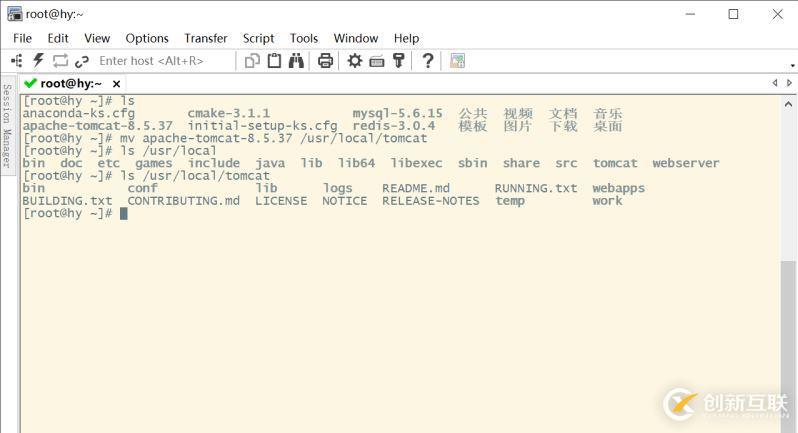The width and height of the screenshot is (798, 433).
Task: Click 'cmake-3.1.1' in the terminal
Action: [229, 113]
